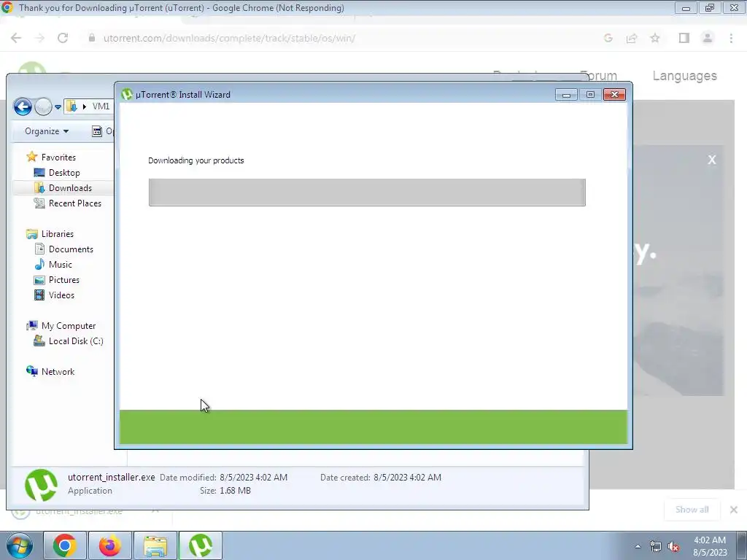Switch to Google Chrome on the taskbar
This screenshot has width=747, height=560.
click(64, 545)
